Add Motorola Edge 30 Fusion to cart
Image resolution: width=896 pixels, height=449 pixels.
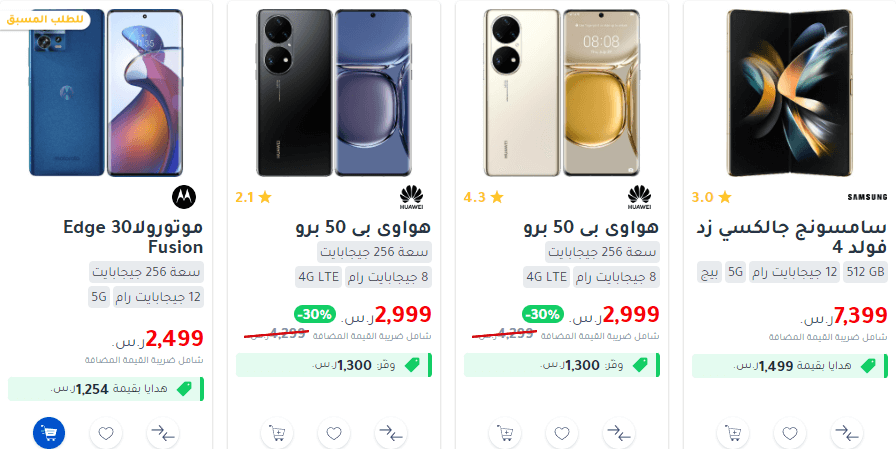coord(49,433)
